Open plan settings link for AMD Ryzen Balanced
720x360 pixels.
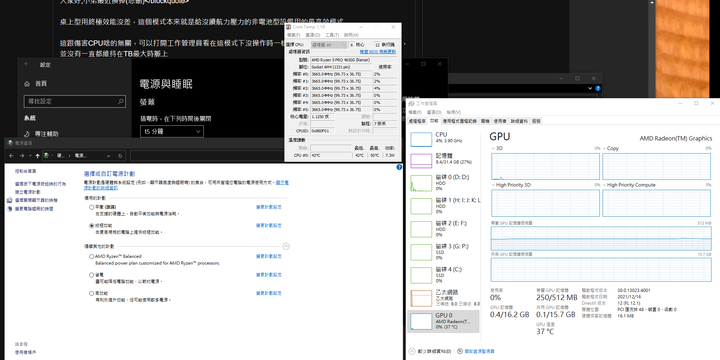[x=269, y=256]
